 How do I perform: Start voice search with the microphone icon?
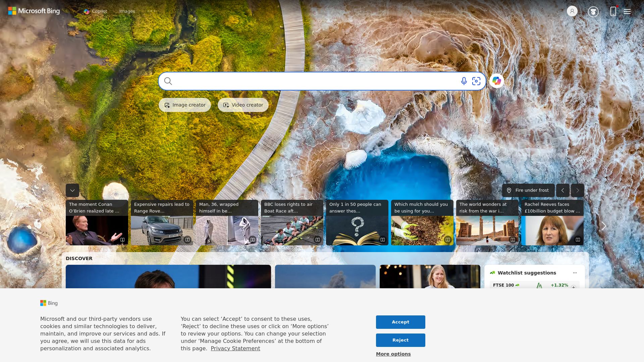[464, 81]
